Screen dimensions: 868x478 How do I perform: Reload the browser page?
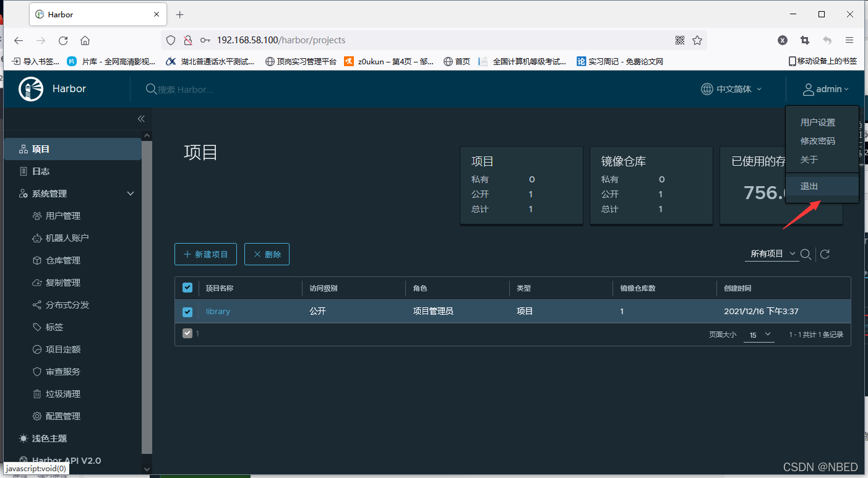point(63,40)
